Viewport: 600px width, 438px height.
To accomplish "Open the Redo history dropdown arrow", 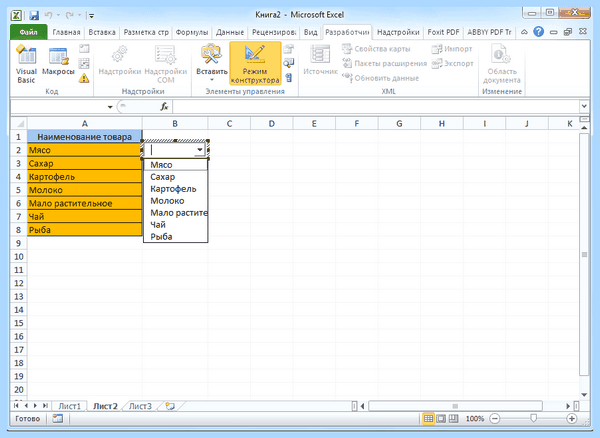I will (x=79, y=15).
